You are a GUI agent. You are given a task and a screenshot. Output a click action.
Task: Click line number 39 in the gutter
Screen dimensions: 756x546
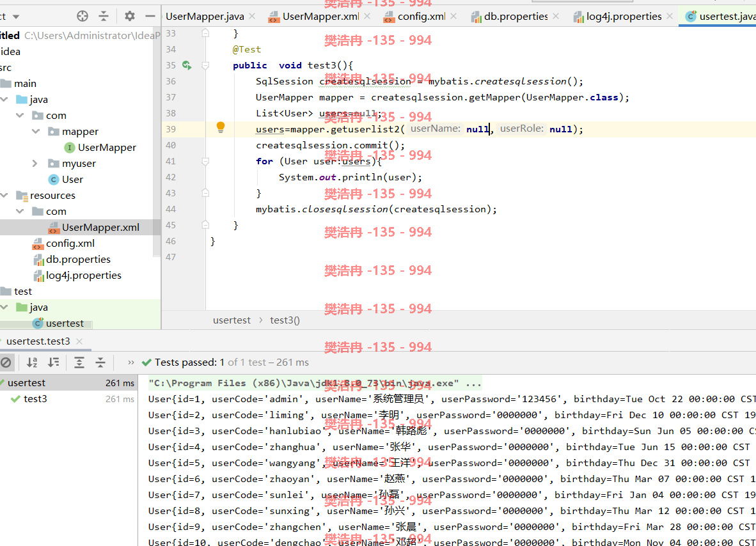pos(171,129)
